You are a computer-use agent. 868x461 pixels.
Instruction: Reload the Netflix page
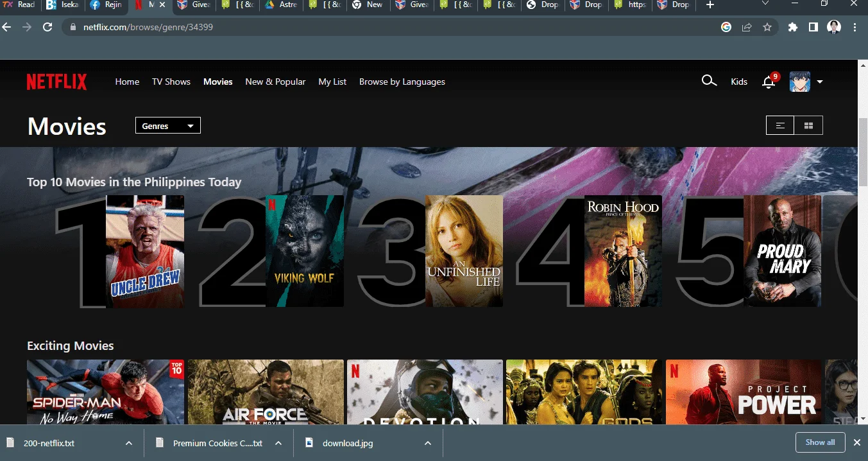(47, 27)
